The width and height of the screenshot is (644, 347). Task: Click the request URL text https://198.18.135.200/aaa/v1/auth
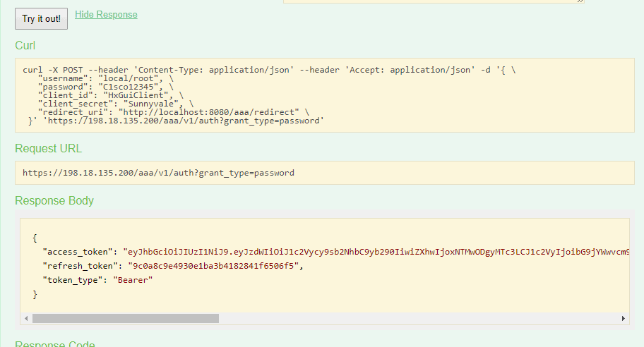[158, 173]
